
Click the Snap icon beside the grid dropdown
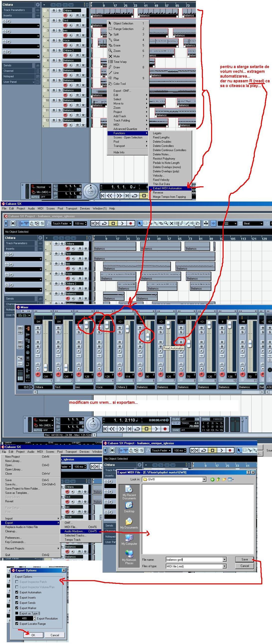pyautogui.click(x=213, y=223)
